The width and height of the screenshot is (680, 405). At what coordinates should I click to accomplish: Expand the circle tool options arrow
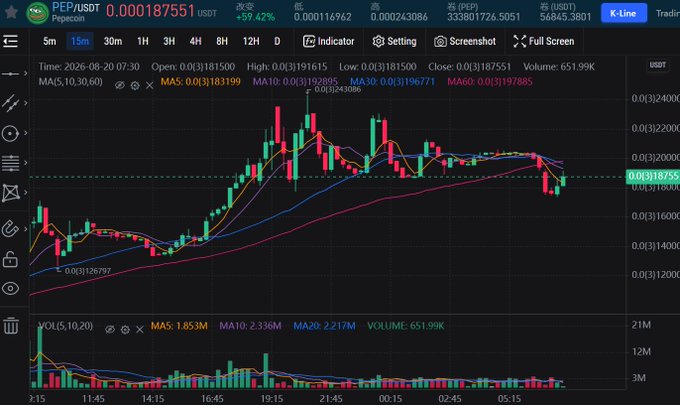coord(26,133)
